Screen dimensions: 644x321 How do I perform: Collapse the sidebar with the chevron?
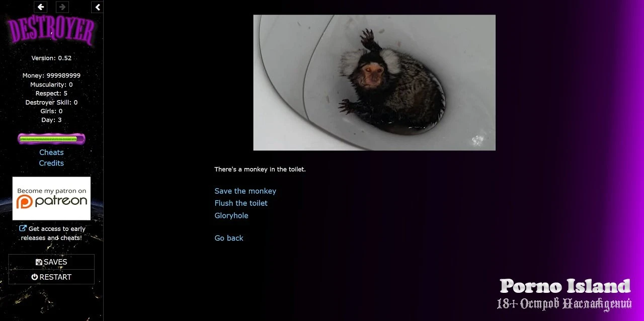point(98,7)
